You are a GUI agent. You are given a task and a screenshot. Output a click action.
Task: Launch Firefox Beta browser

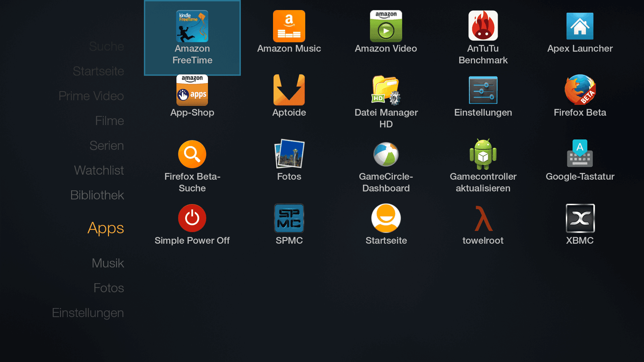580,90
